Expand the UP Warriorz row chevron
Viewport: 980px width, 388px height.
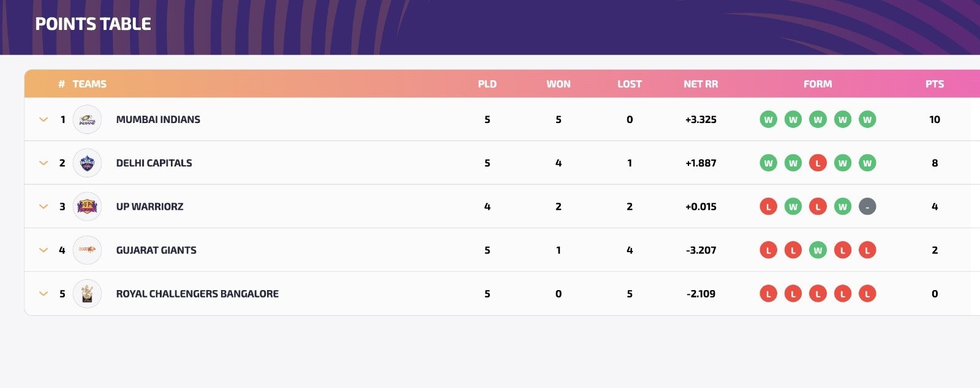pos(43,207)
